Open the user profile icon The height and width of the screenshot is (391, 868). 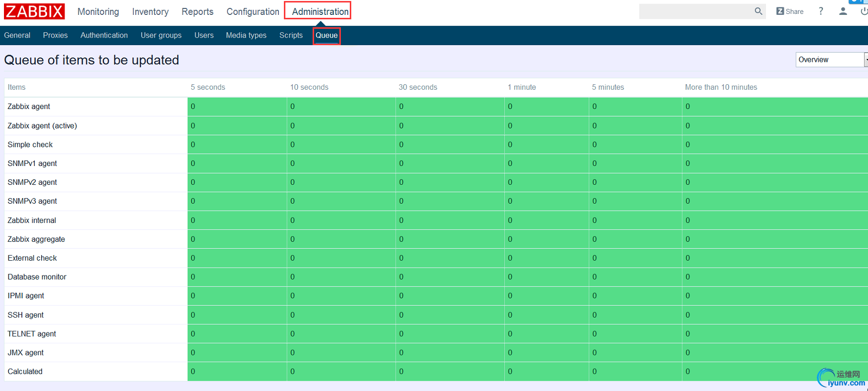click(x=843, y=11)
